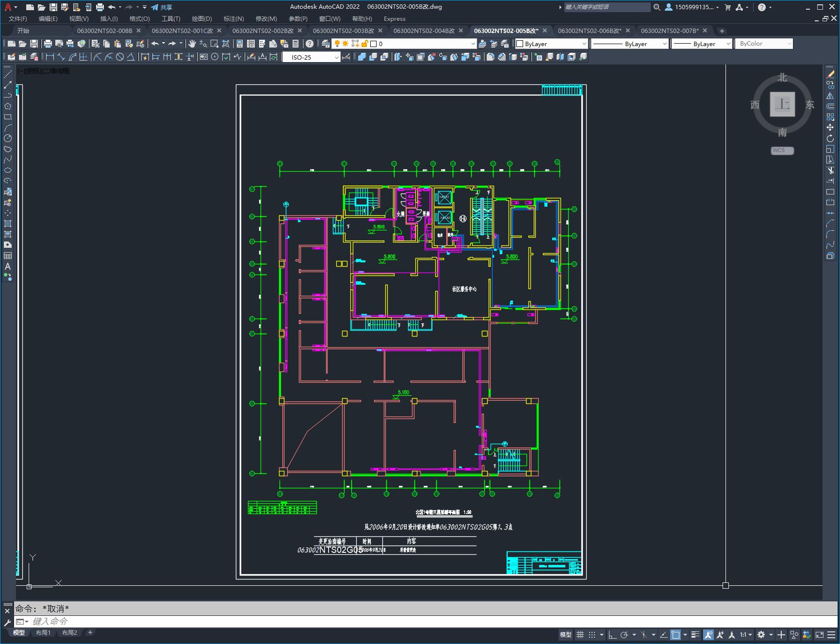Screen dimensions: 840x644
Task: Toggle snap mode in status bar
Action: point(592,634)
